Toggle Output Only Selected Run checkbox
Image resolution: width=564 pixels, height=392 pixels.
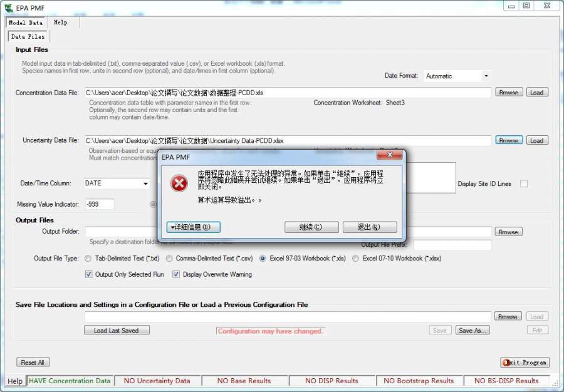[x=88, y=274]
